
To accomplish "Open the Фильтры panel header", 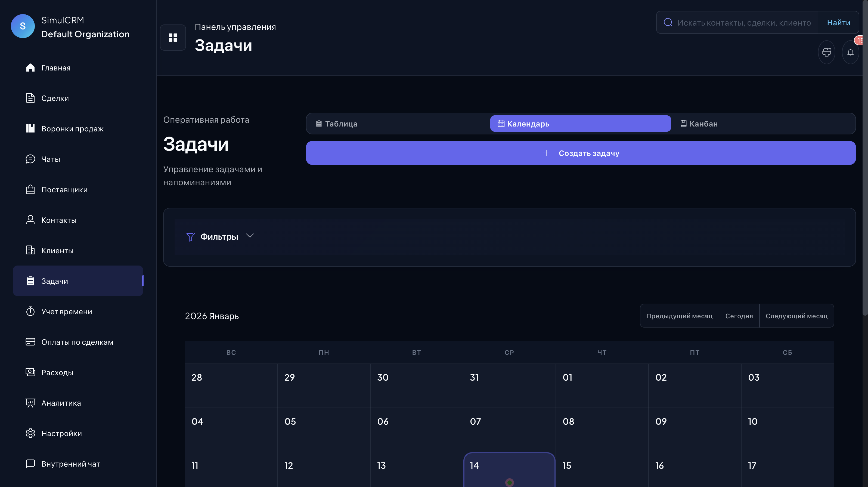I will point(509,237).
